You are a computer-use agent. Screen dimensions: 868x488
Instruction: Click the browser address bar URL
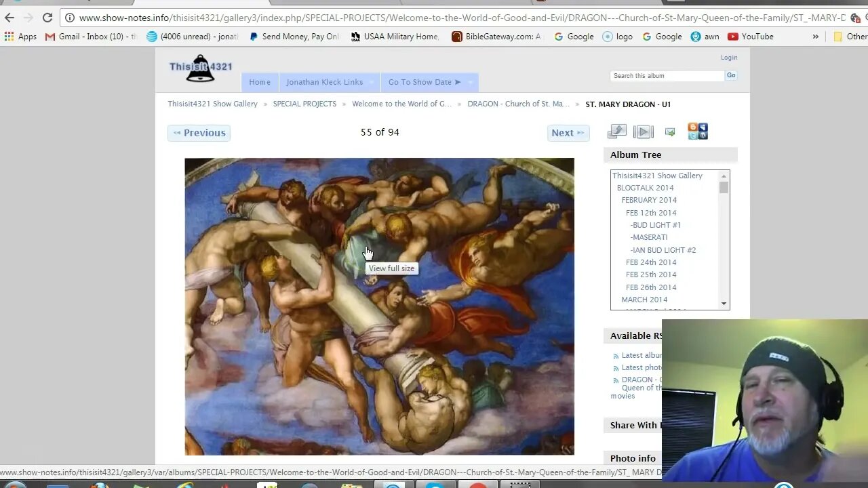point(461,18)
